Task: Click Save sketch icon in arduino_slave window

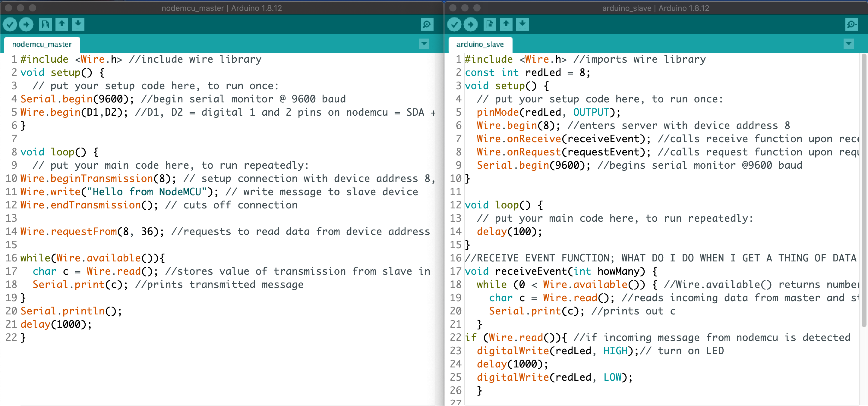Action: coord(522,24)
